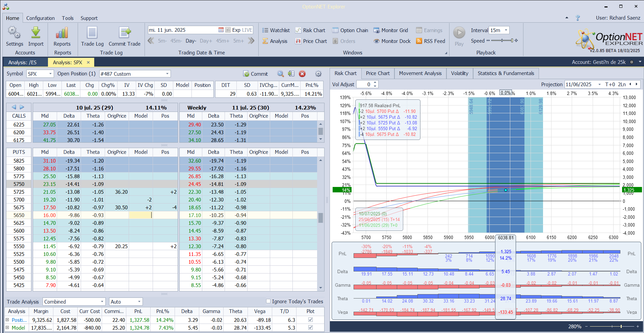
Task: Open the Monitor Dock window
Action: 392,41
